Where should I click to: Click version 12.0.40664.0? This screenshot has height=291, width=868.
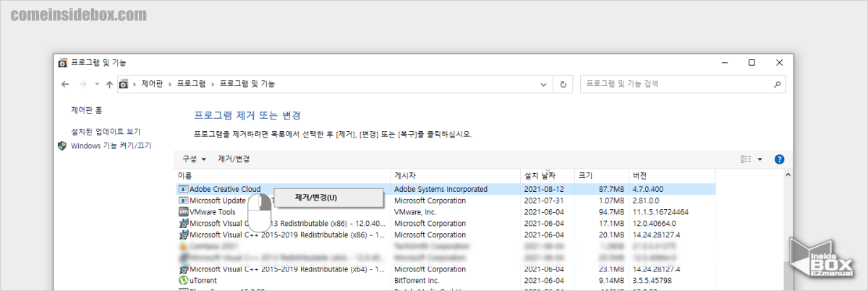(x=656, y=224)
